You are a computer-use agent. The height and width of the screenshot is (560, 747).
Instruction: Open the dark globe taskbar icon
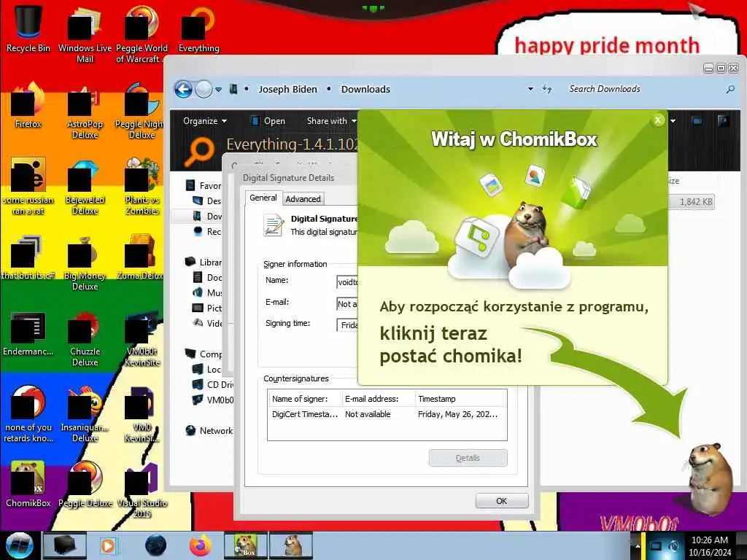(x=156, y=545)
